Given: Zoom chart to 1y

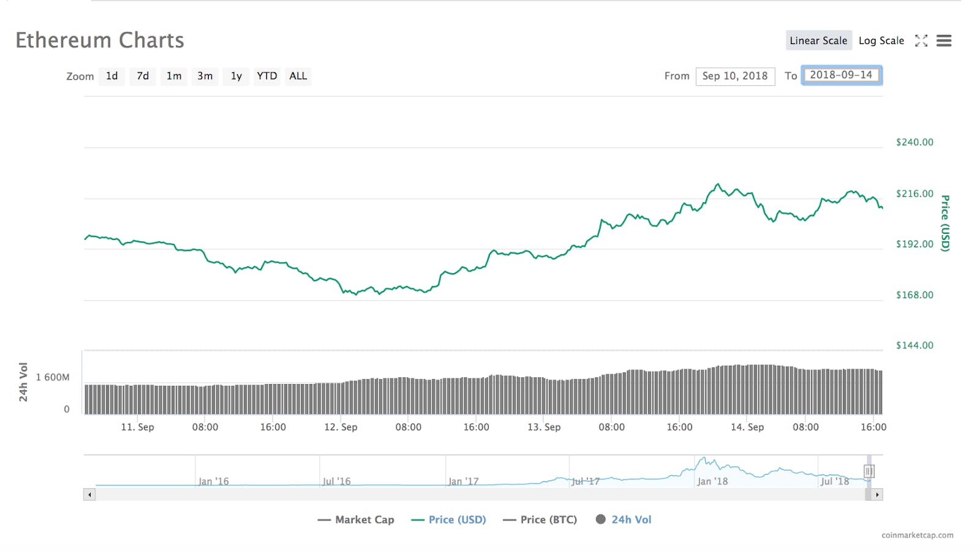Looking at the screenshot, I should tap(236, 76).
